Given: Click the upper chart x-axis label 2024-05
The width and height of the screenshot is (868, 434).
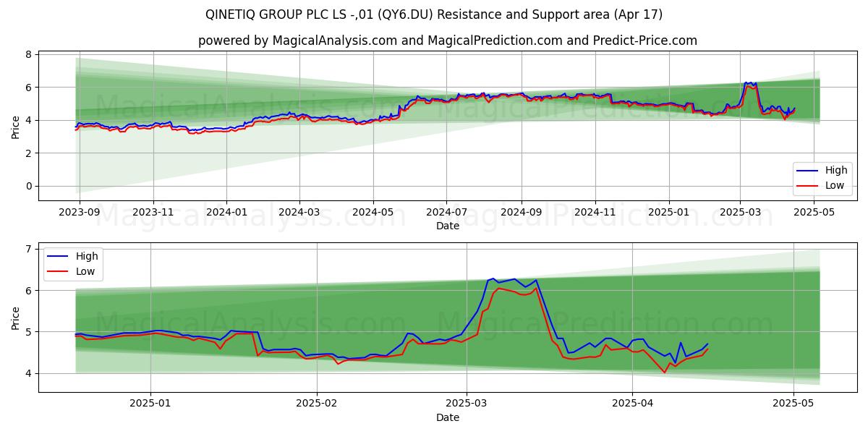Looking at the screenshot, I should pos(373,213).
